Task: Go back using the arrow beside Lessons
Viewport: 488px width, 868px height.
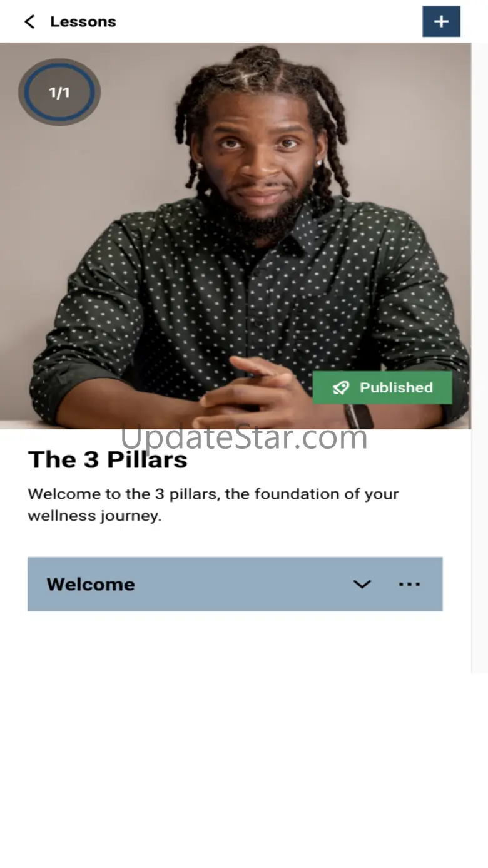Action: click(29, 22)
